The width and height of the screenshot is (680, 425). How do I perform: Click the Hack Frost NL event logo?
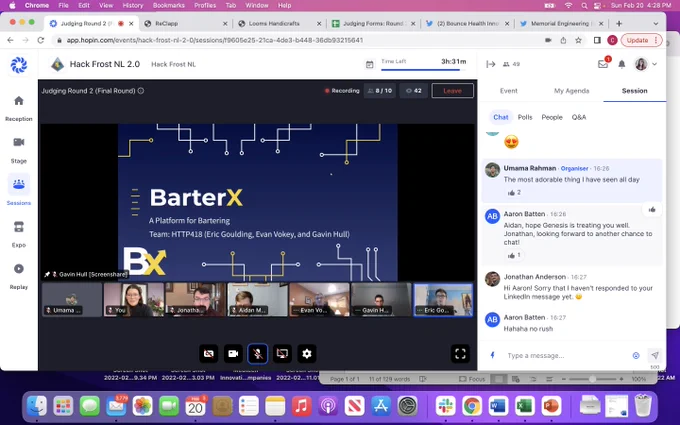[57, 64]
